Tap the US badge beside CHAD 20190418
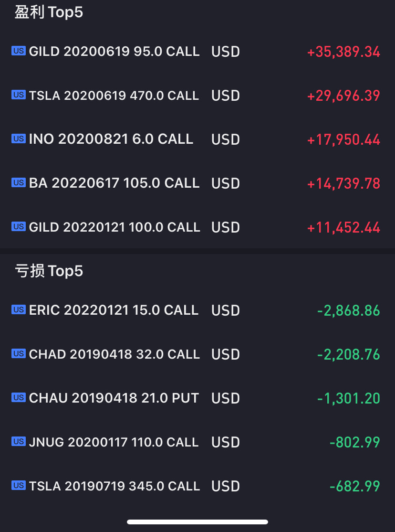This screenshot has height=532, width=395. [18, 353]
